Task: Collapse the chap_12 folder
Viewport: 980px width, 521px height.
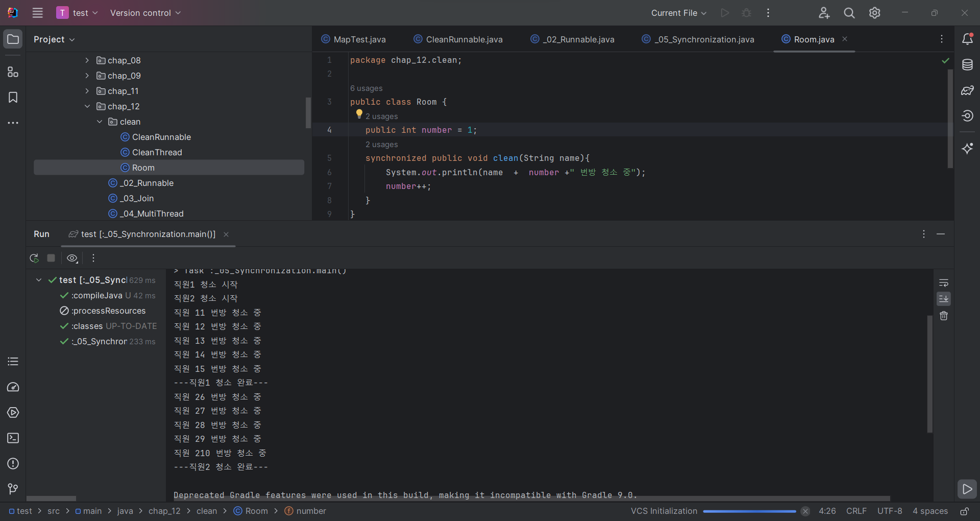Action: [x=87, y=106]
